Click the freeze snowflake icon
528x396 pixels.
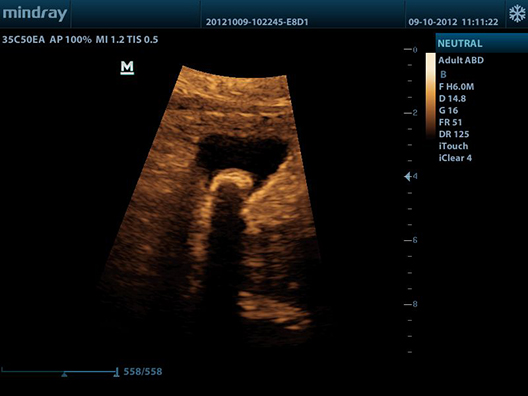coord(517,14)
